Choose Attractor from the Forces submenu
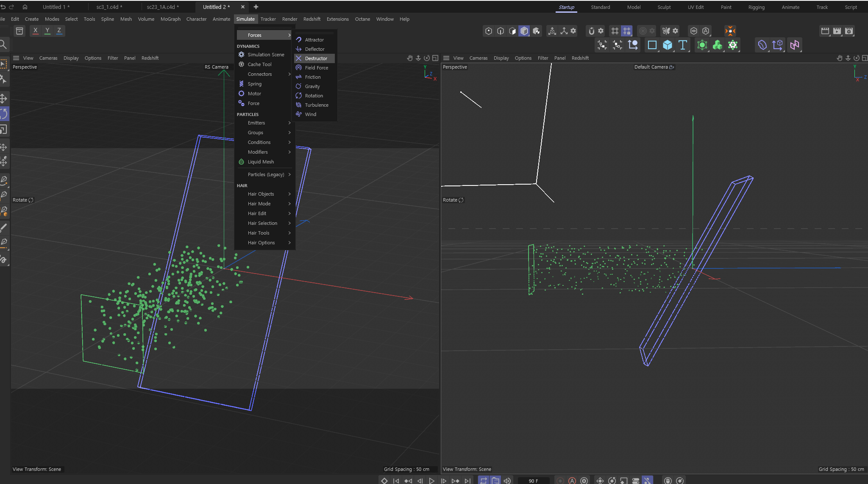The height and width of the screenshot is (484, 868). point(314,40)
